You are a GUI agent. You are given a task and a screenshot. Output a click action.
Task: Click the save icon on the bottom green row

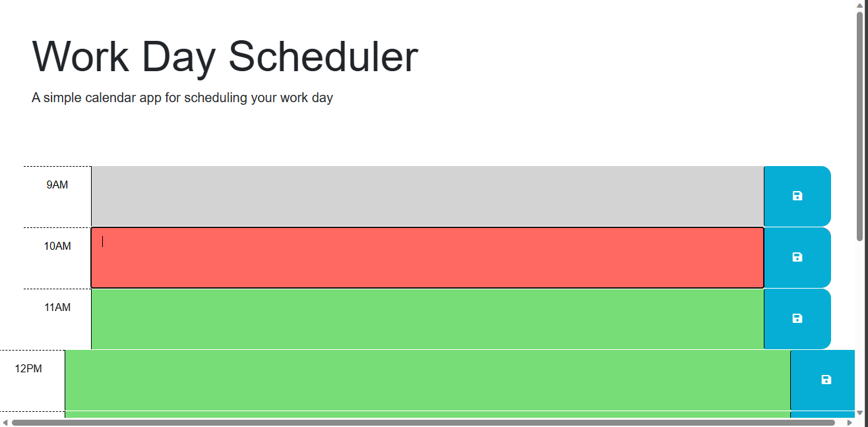pyautogui.click(x=826, y=381)
